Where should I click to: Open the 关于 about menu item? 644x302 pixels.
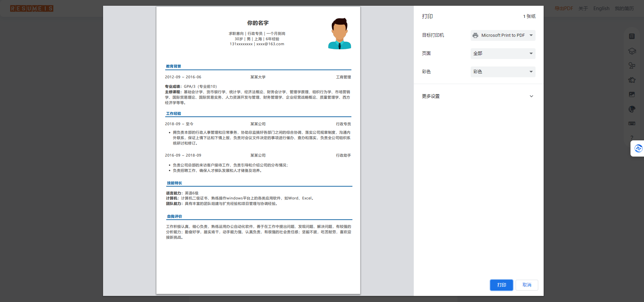pos(583,8)
